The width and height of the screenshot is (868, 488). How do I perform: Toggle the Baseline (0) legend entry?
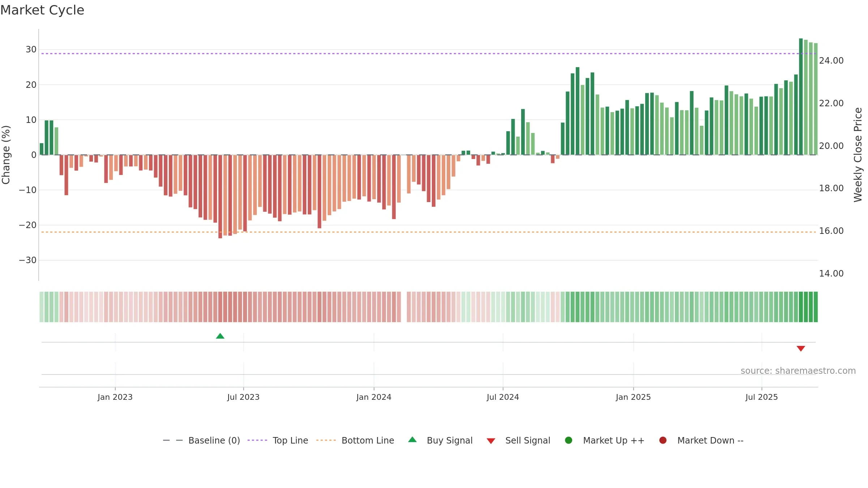tap(201, 440)
